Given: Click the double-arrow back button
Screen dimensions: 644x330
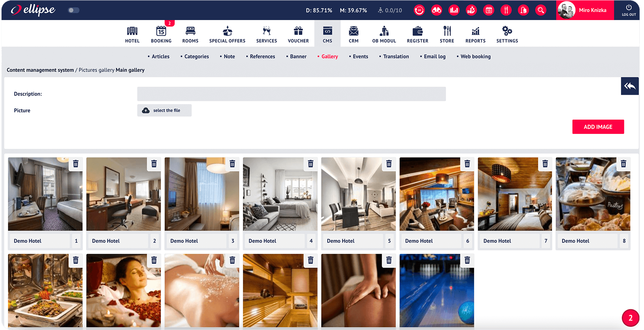Looking at the screenshot, I should click(x=630, y=86).
